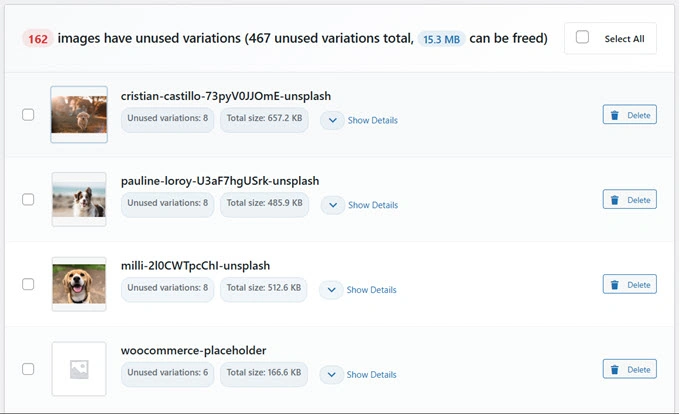Expand chevron for woocommerce-placeholder details
The image size is (680, 415).
(x=332, y=375)
